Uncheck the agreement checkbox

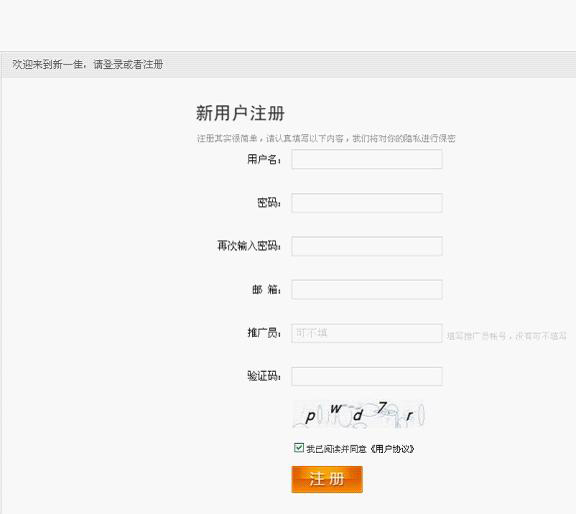(299, 447)
